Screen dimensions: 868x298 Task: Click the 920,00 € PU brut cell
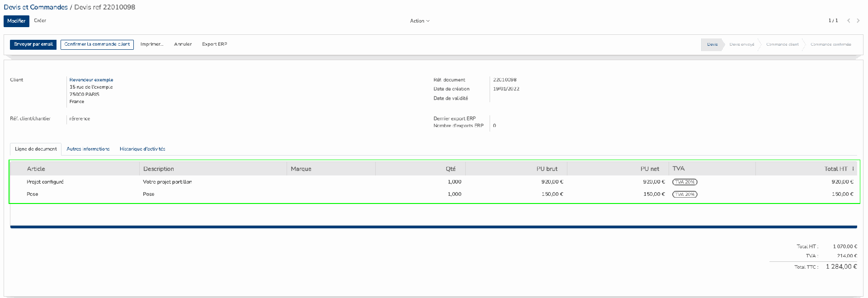[x=552, y=182]
